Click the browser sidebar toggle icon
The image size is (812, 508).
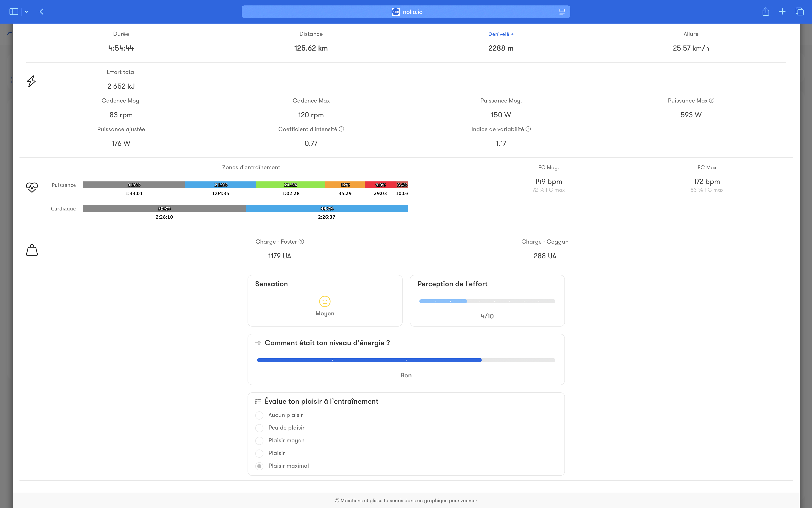(14, 12)
